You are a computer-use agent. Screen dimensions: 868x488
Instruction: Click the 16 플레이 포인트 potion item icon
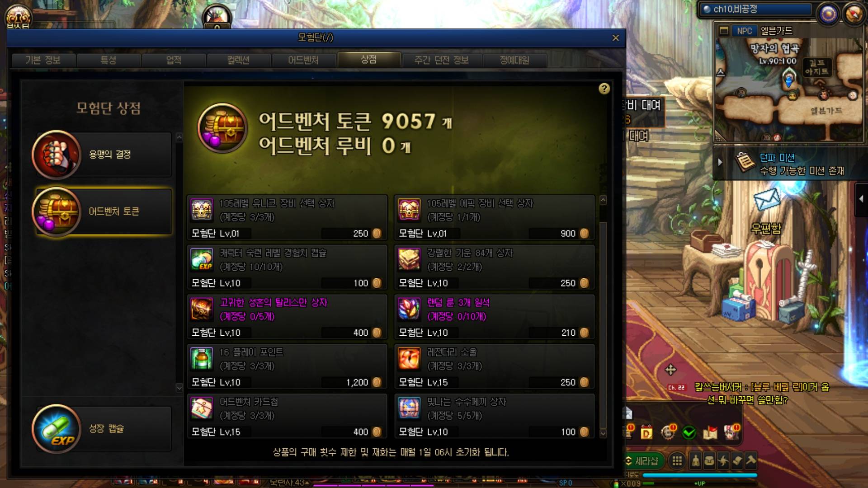(x=202, y=359)
